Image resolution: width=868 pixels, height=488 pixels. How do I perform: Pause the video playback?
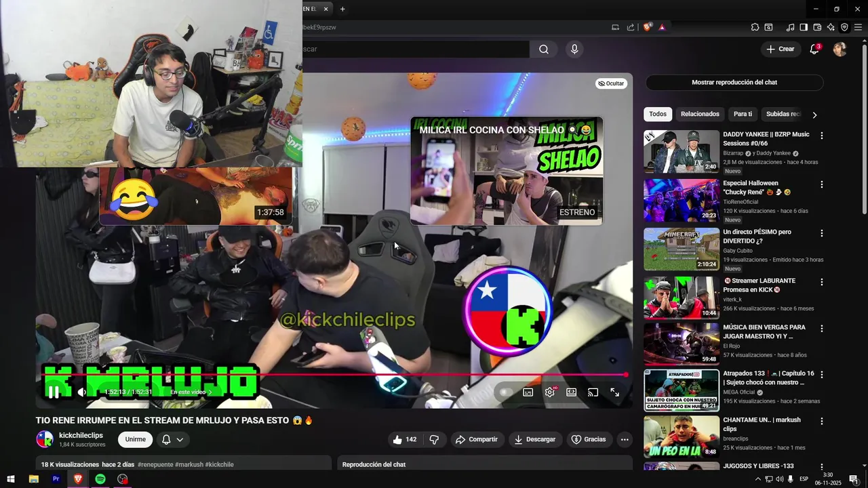coord(54,392)
